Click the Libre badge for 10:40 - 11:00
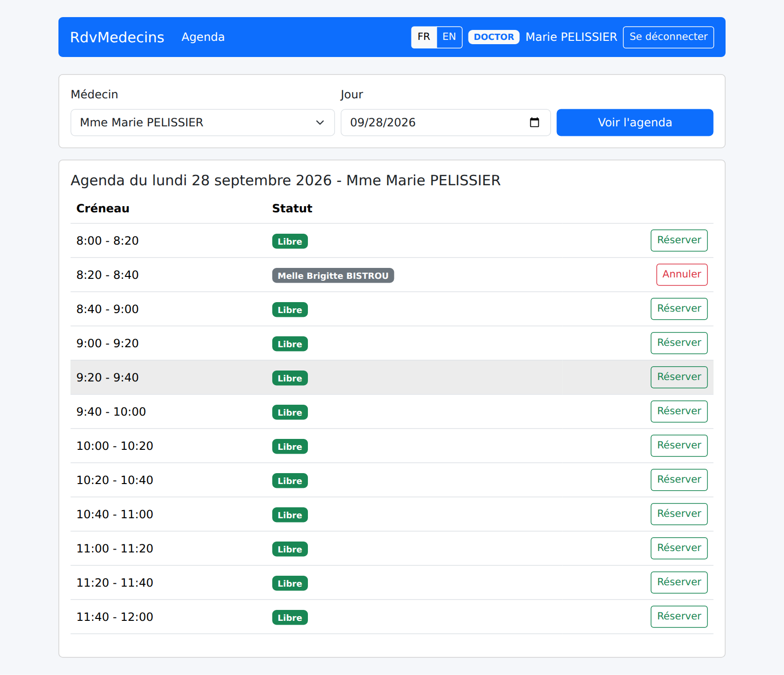 (290, 515)
